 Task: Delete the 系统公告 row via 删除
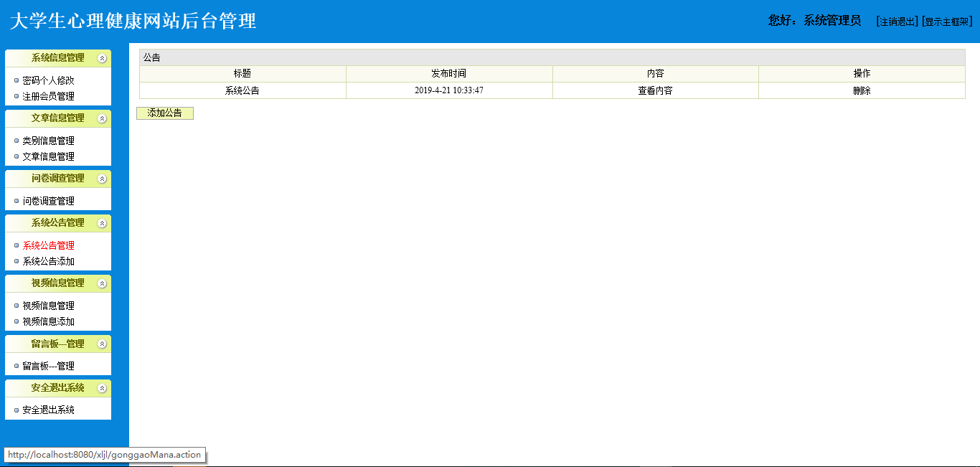click(862, 91)
